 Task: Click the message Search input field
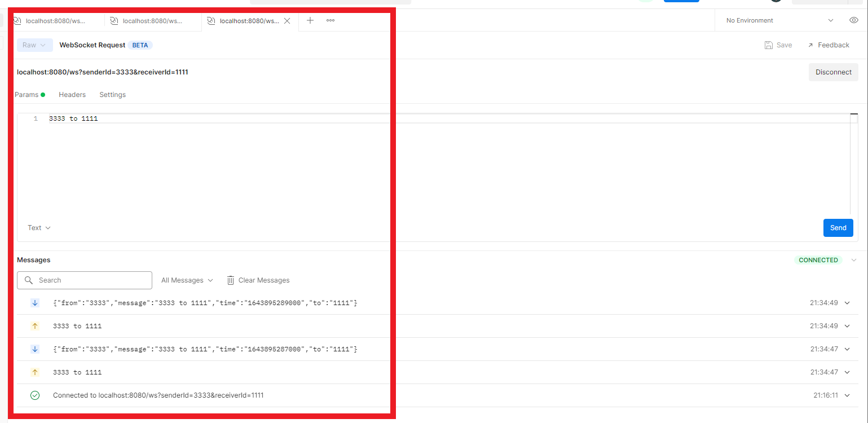90,280
